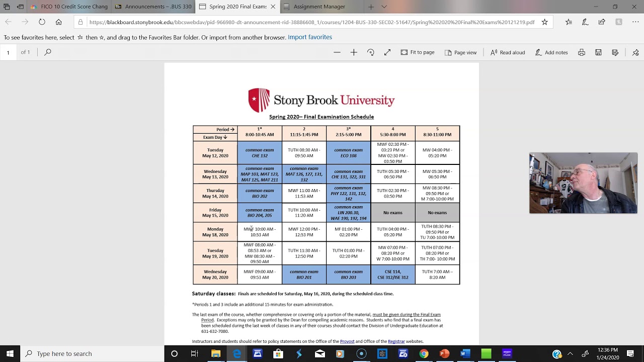Click the ECO 108 common exam cell
The width and height of the screenshot is (644, 362).
(348, 153)
